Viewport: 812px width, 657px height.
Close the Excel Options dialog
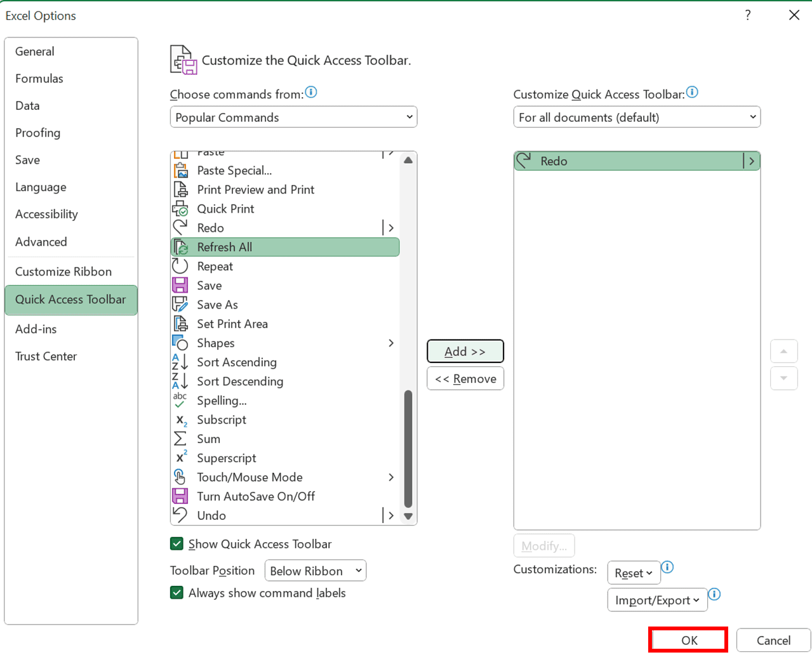pos(794,15)
